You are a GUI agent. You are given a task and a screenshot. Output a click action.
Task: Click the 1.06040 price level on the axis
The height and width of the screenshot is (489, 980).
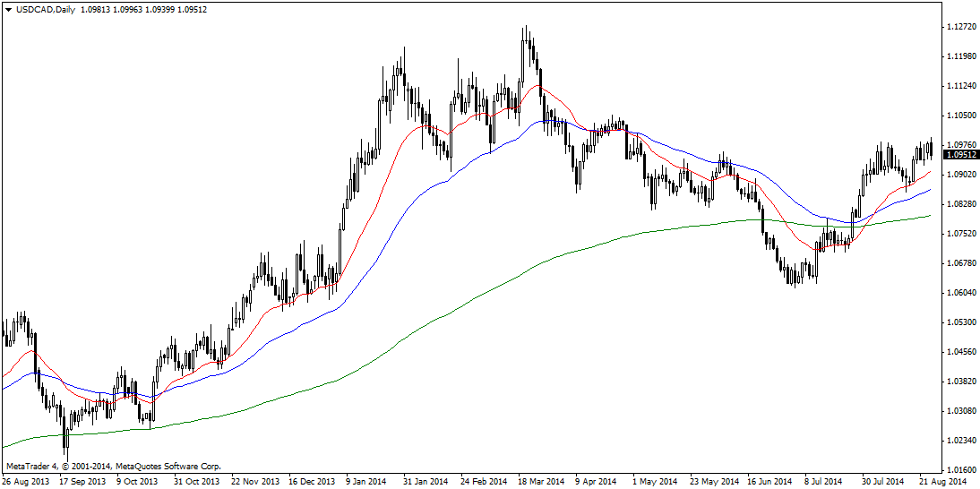pos(962,293)
